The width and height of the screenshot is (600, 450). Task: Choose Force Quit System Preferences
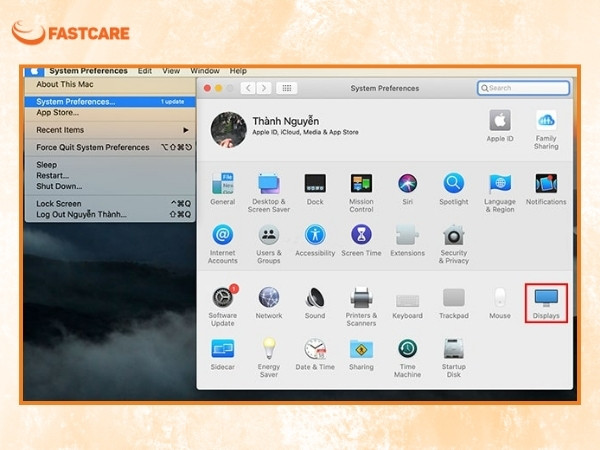tap(110, 147)
